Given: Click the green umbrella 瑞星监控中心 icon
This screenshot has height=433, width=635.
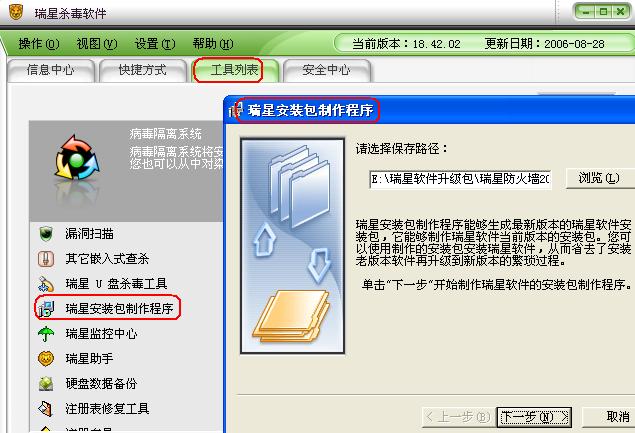Looking at the screenshot, I should click(46, 334).
